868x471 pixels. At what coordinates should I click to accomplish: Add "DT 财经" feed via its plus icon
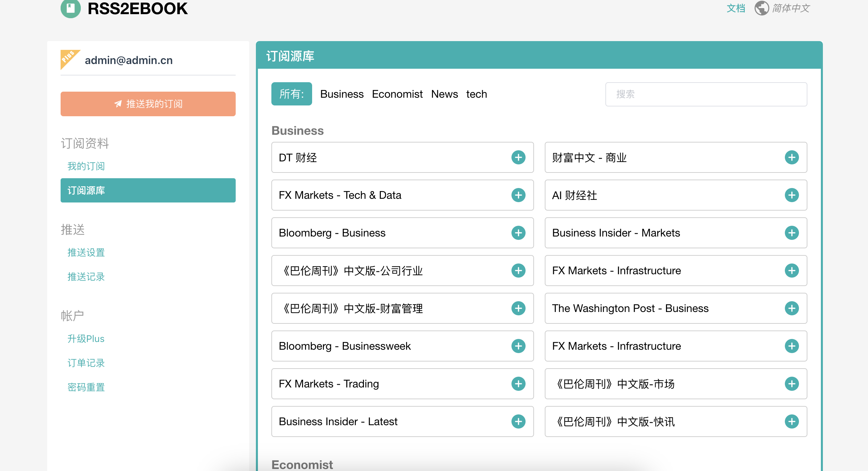(518, 157)
